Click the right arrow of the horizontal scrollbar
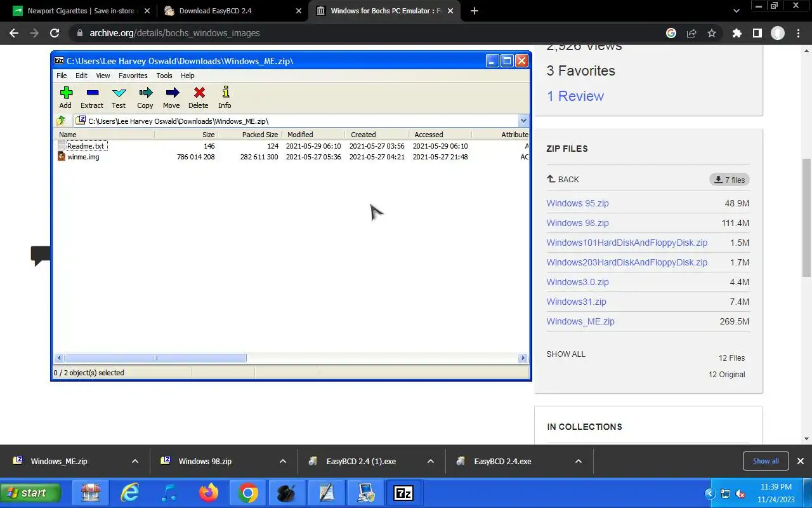The height and width of the screenshot is (508, 812). [x=523, y=358]
